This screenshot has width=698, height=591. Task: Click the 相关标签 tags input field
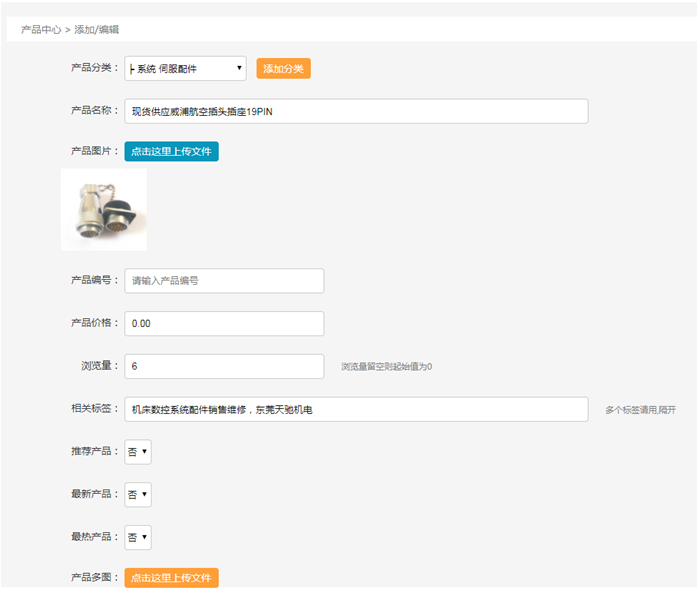(356, 409)
